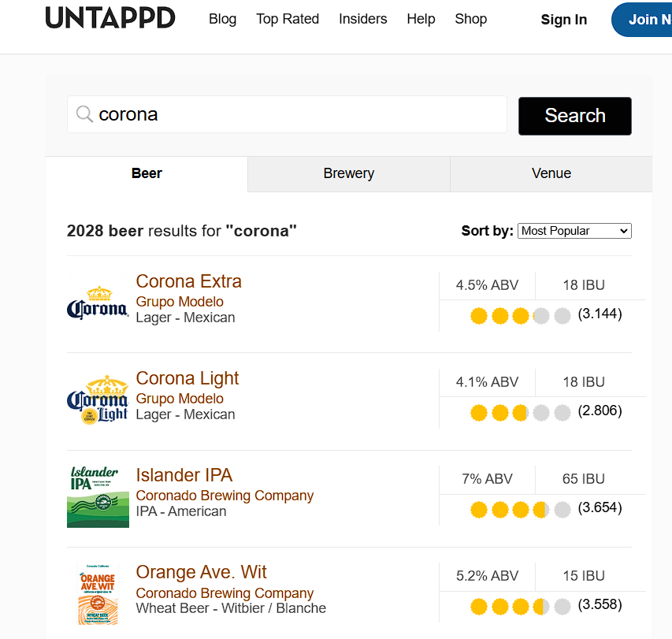Open the Corona Light beer link

(187, 378)
